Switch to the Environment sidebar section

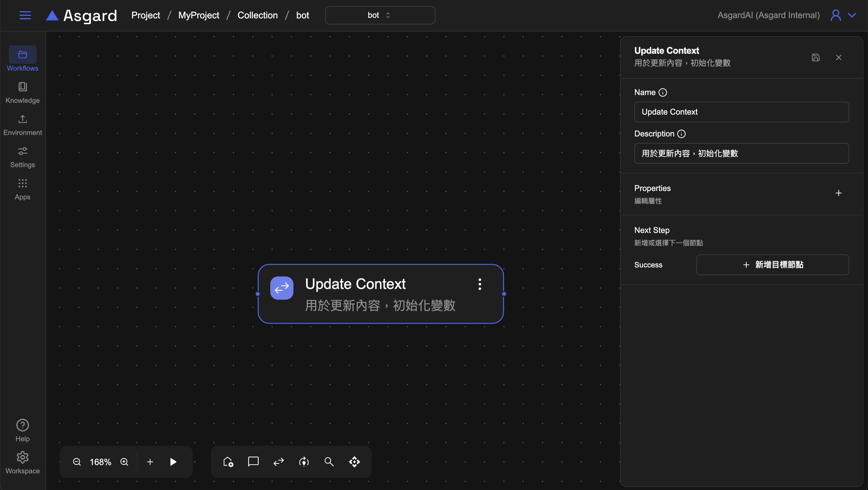click(x=23, y=125)
